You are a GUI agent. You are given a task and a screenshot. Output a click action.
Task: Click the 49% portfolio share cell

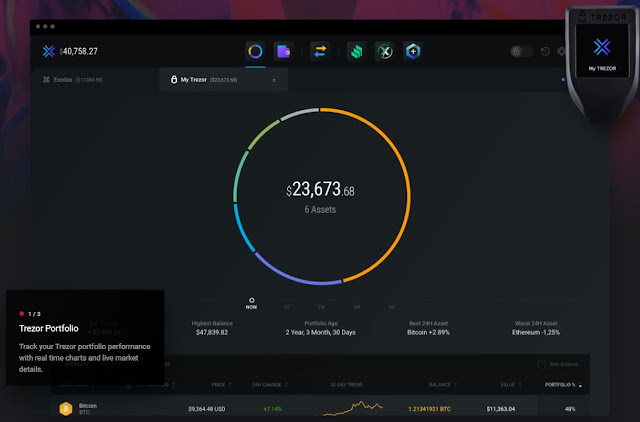pos(570,409)
